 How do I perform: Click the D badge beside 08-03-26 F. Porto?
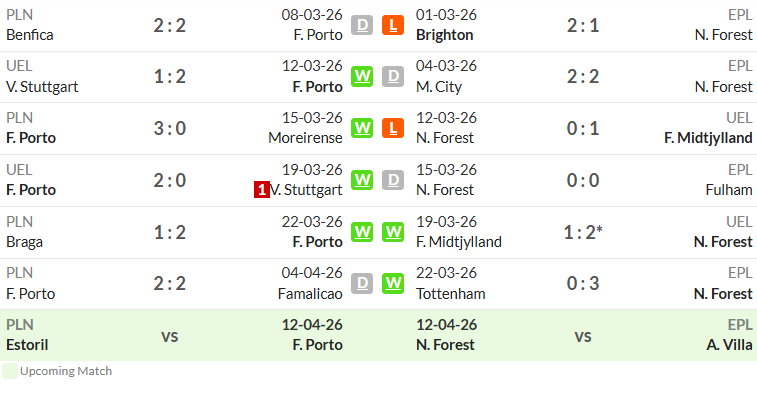pyautogui.click(x=362, y=25)
